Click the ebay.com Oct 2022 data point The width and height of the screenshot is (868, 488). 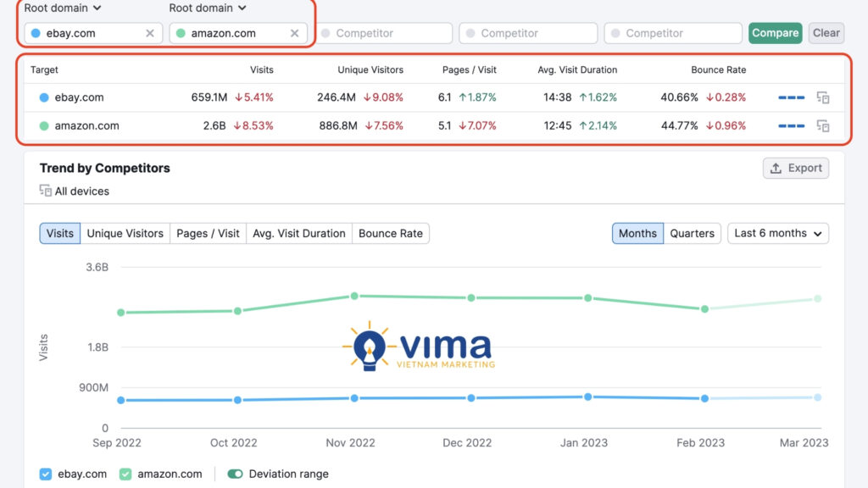click(237, 400)
